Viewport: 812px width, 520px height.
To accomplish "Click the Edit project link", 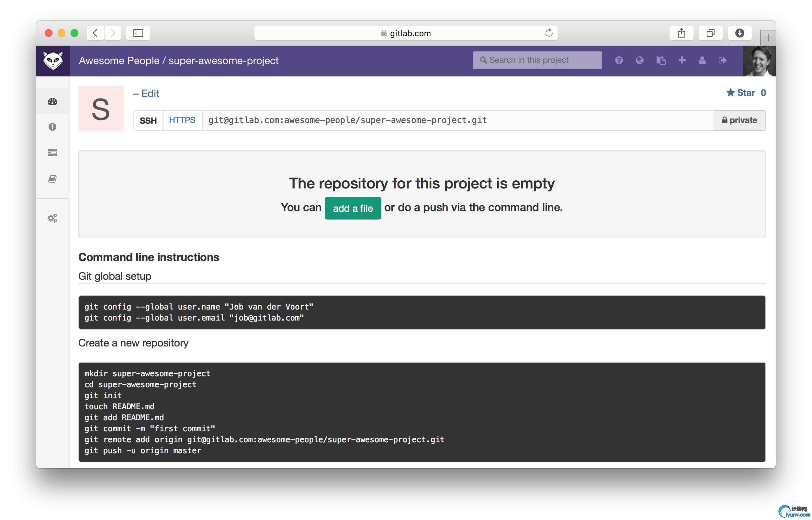I will [x=149, y=94].
